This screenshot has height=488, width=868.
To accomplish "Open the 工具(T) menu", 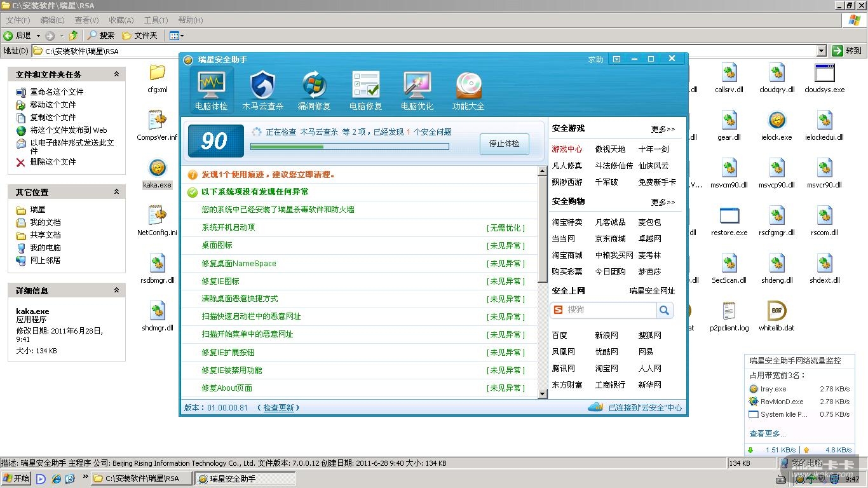I will tap(156, 20).
